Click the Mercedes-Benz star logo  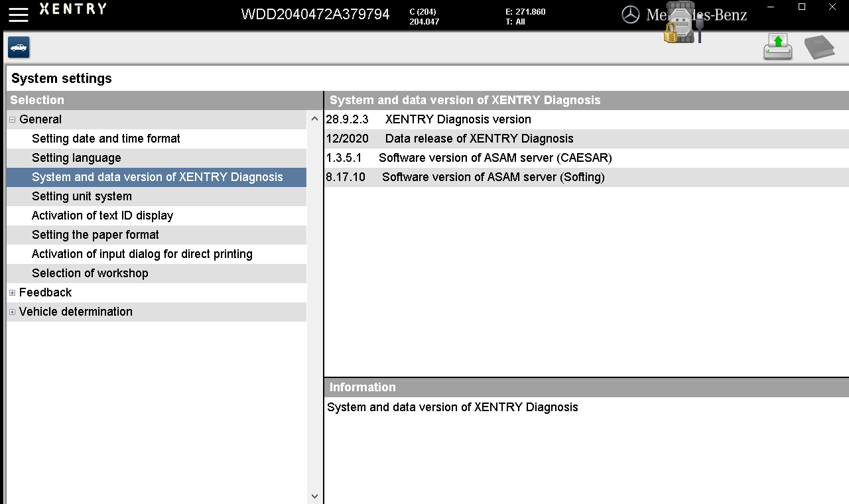pyautogui.click(x=631, y=15)
